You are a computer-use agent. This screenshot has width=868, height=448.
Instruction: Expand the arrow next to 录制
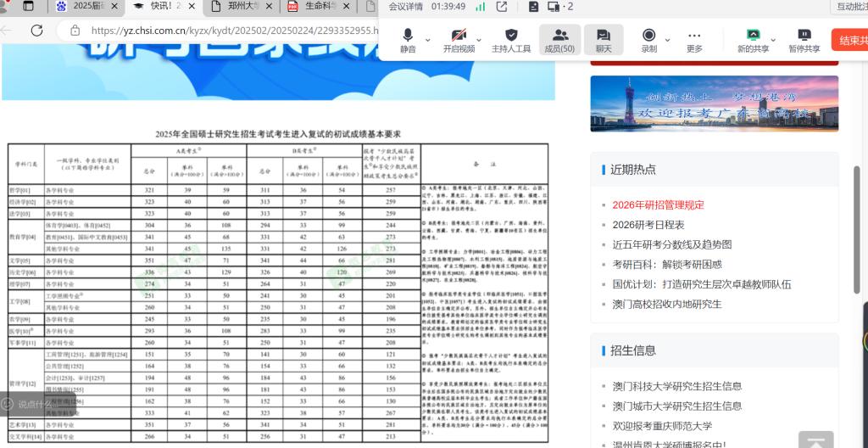(667, 39)
